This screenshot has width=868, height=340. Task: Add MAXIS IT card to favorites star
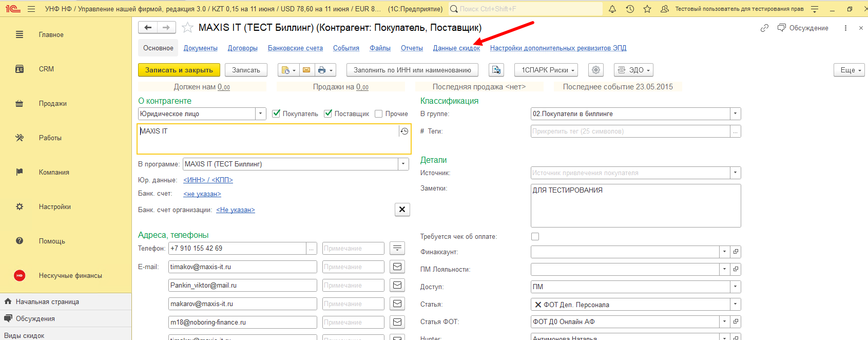coord(188,28)
